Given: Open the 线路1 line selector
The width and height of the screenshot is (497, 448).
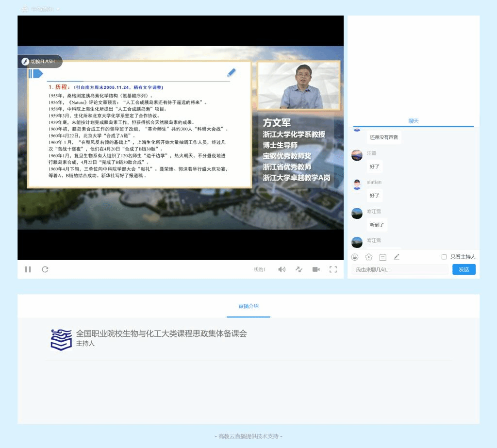Looking at the screenshot, I should coord(260,269).
